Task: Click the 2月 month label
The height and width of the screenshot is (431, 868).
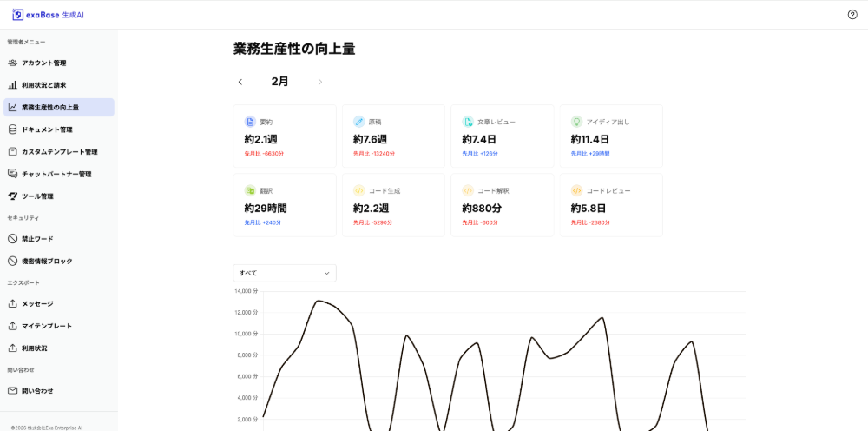Action: [x=280, y=82]
